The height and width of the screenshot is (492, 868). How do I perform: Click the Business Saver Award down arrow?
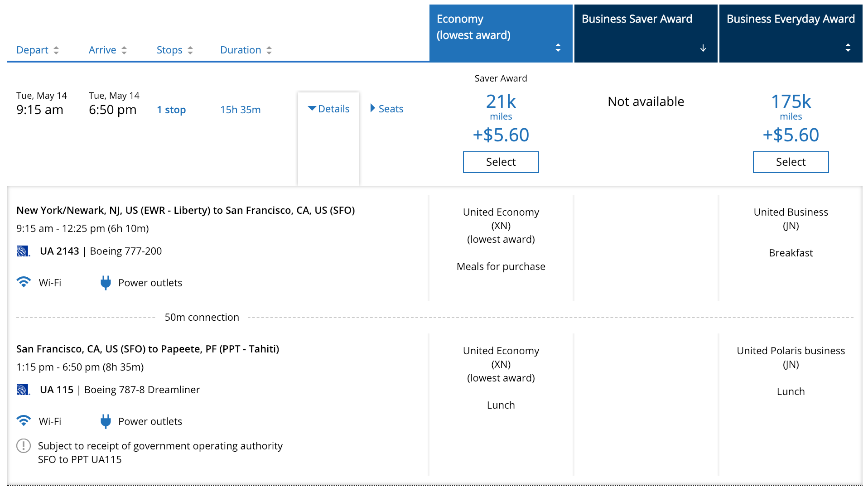pos(703,48)
